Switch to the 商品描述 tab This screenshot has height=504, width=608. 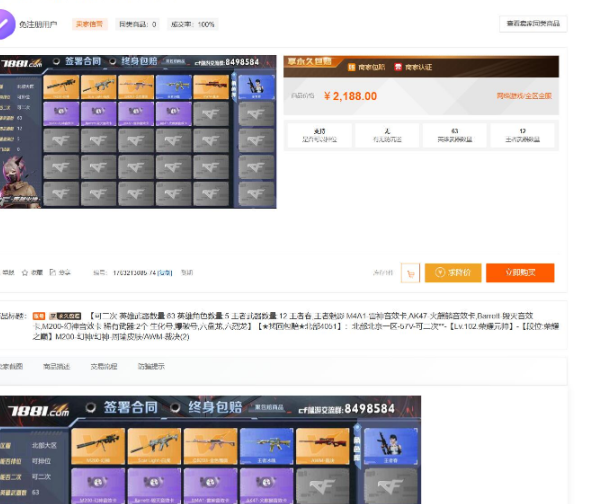(56, 366)
